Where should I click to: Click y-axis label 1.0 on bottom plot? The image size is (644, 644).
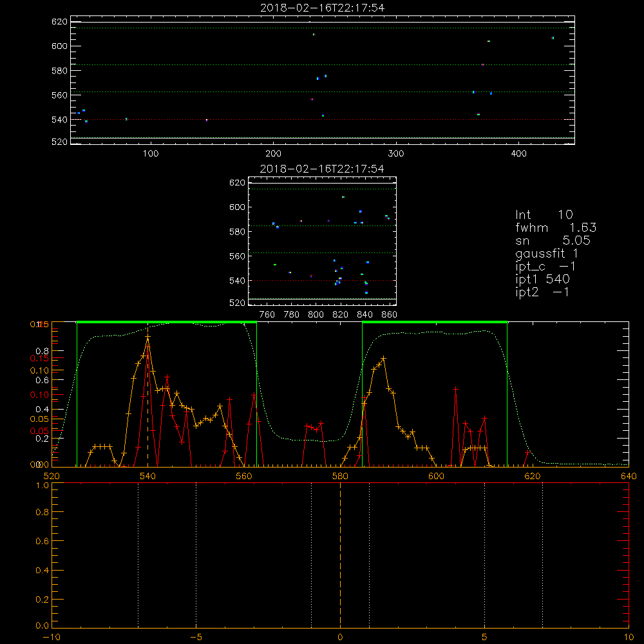click(x=43, y=486)
